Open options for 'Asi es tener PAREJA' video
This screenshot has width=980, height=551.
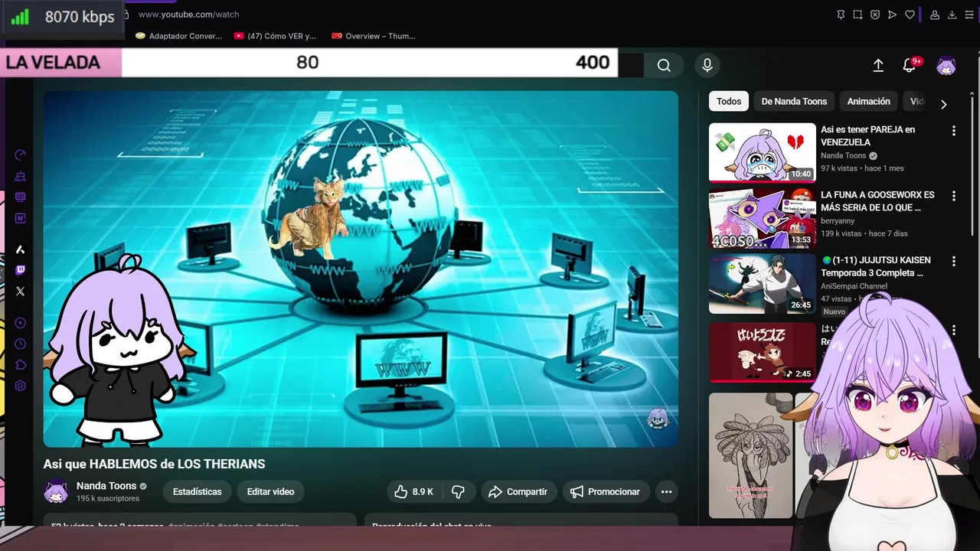tap(953, 131)
